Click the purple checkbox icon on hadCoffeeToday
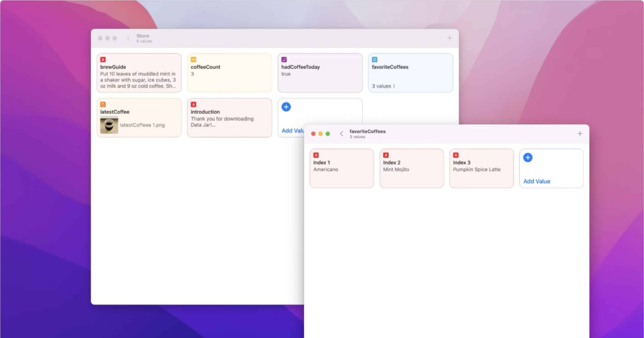Viewport: 644px width, 338px height. pos(284,60)
